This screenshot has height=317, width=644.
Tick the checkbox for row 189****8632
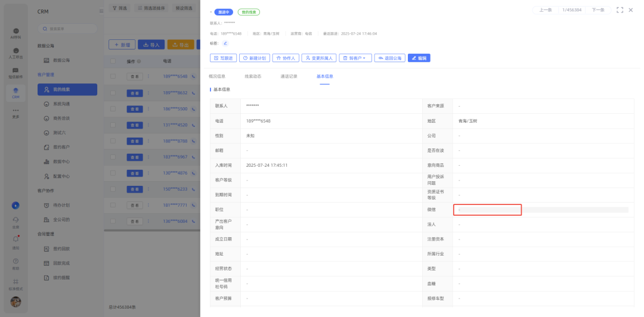[x=113, y=93]
